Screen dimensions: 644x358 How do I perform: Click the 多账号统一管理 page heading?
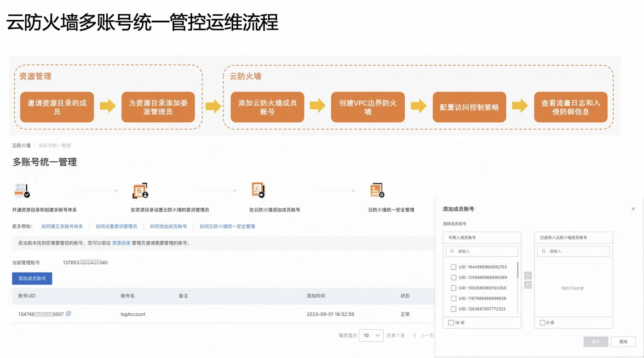point(45,162)
